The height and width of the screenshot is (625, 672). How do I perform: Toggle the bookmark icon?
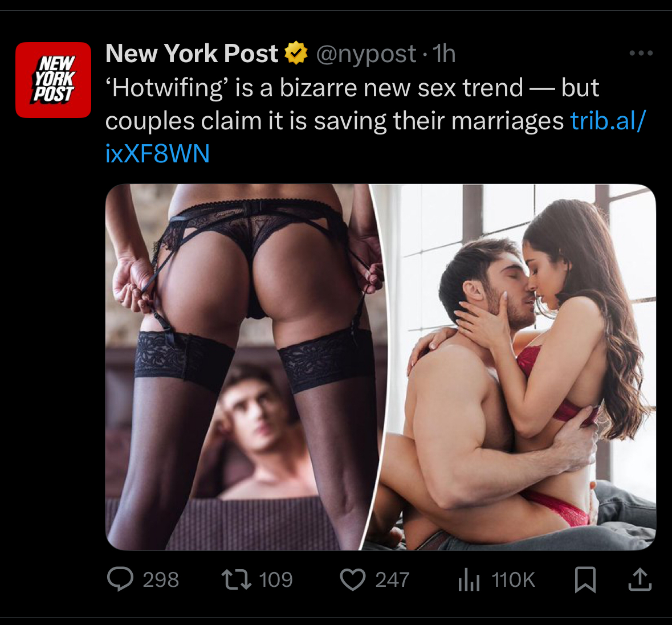[x=585, y=579]
